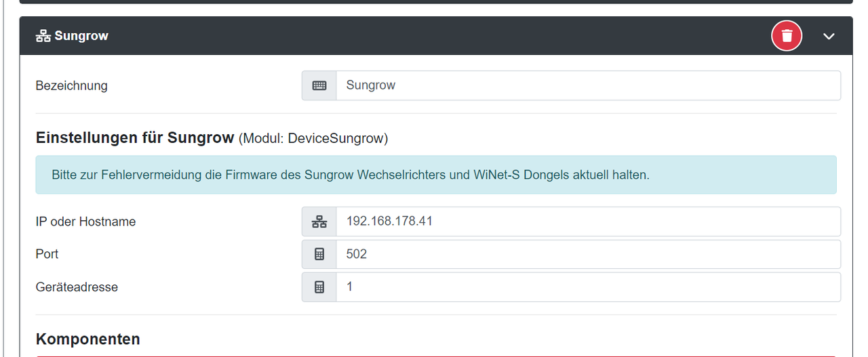Collapse the Sungrow device card
The width and height of the screenshot is (868, 357).
point(829,36)
